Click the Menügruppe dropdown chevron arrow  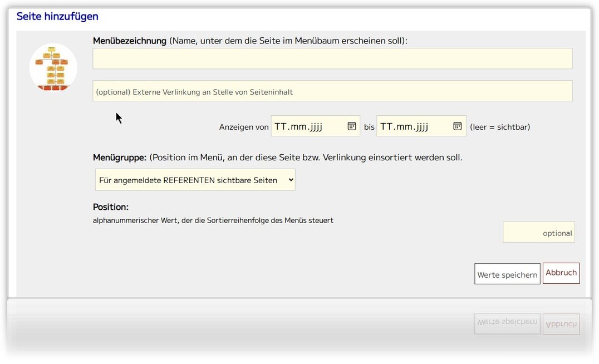tap(291, 180)
